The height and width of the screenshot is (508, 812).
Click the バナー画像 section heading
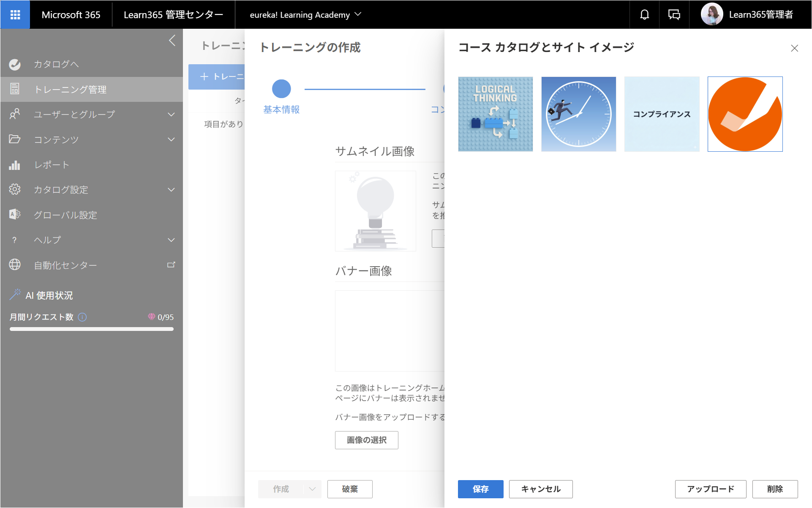pyautogui.click(x=364, y=270)
